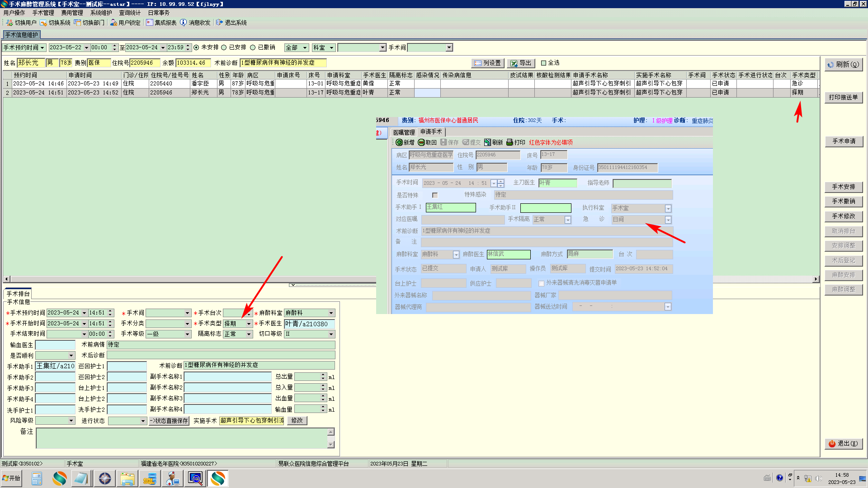Select the 已安排 radio button

224,47
